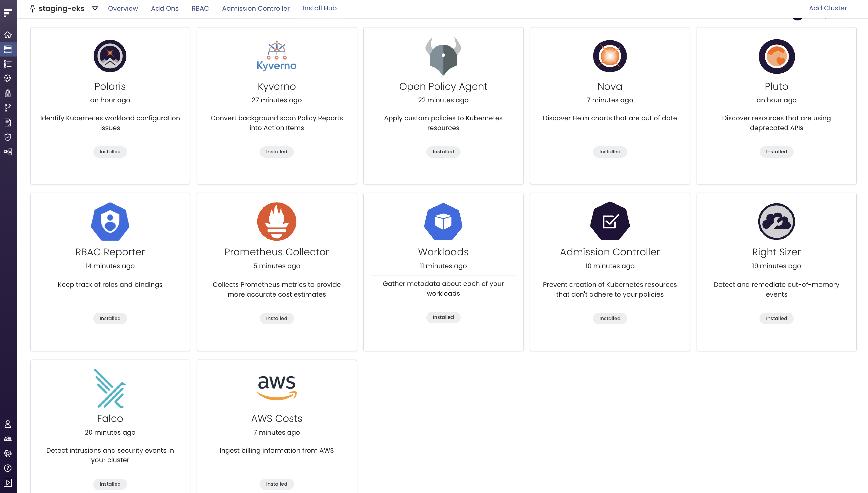The image size is (868, 493).
Task: Select the Install Hub tab
Action: coord(320,8)
